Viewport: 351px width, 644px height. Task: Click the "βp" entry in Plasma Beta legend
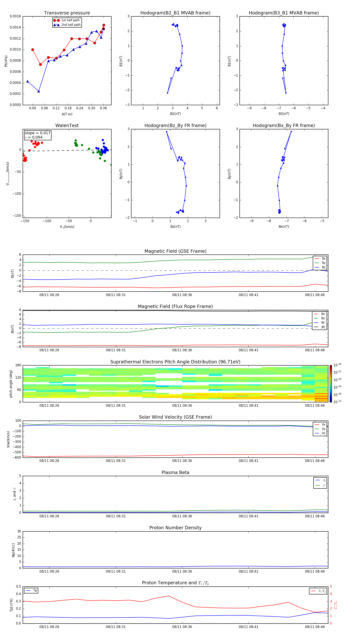tap(320, 480)
